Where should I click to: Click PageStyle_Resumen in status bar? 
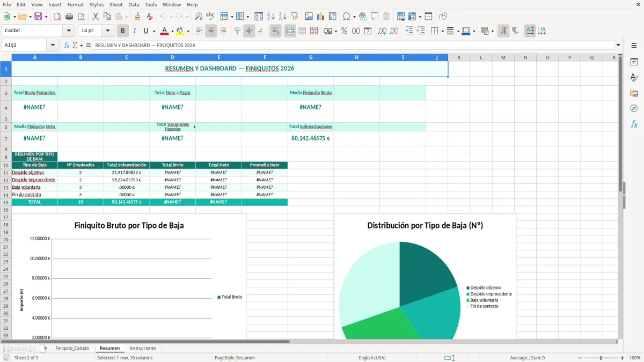tap(235, 358)
